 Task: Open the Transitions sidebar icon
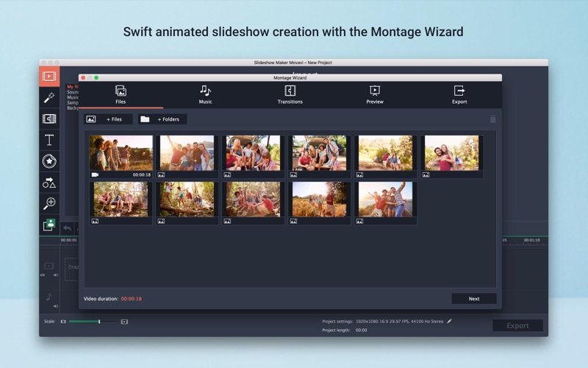(x=49, y=118)
